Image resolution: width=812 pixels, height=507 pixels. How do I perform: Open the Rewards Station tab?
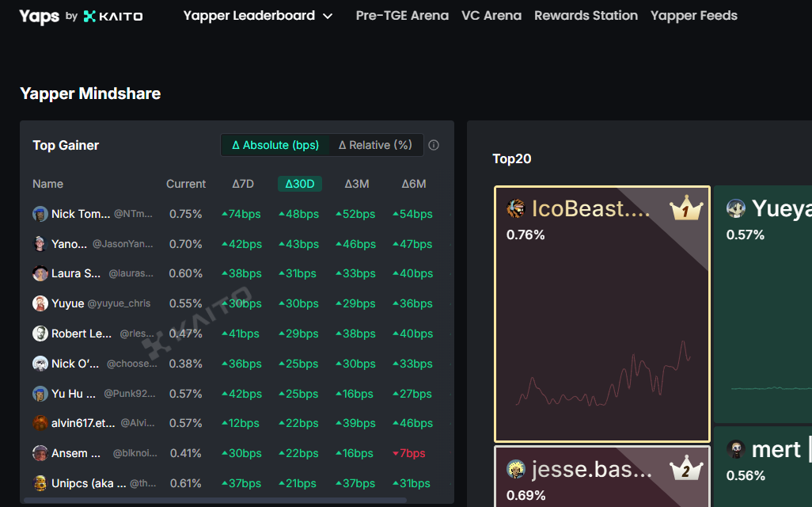point(586,16)
